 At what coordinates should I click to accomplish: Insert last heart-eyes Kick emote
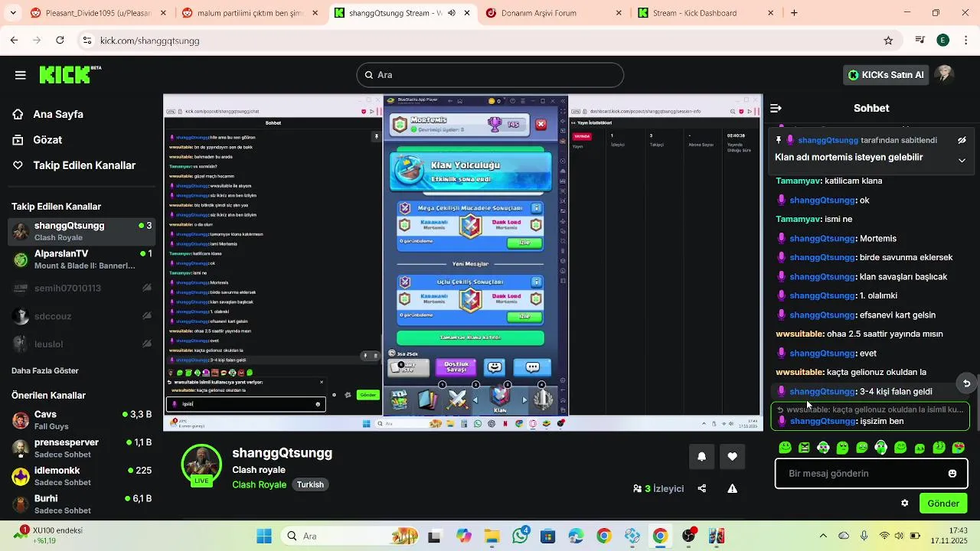tap(959, 448)
